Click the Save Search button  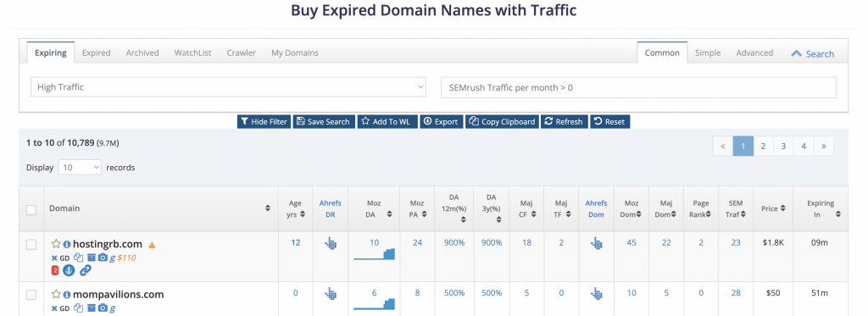point(324,122)
